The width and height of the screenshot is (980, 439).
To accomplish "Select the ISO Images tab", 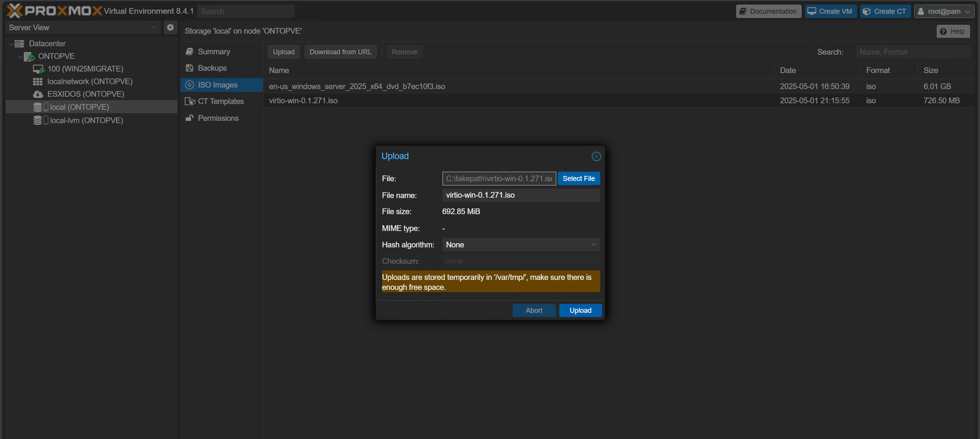I will pos(222,85).
